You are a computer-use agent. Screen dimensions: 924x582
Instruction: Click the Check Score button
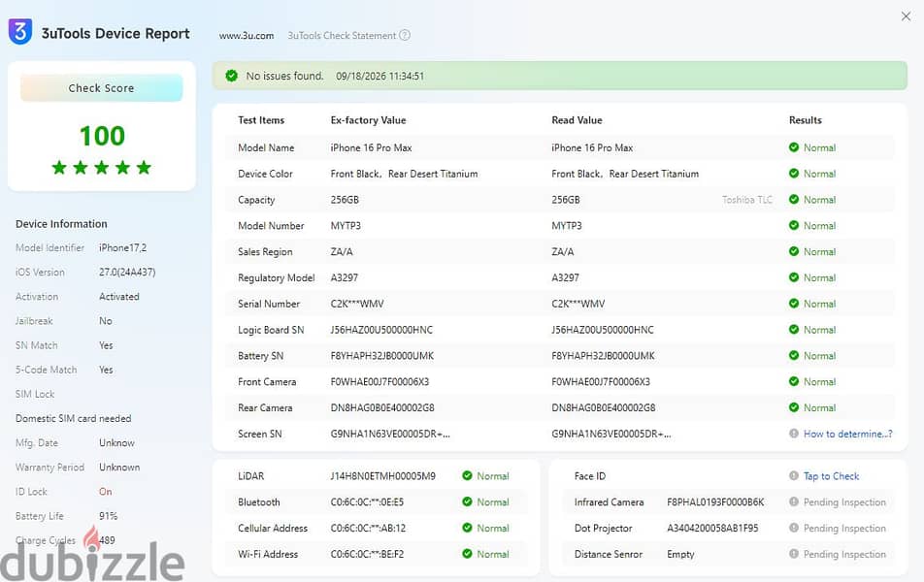[101, 87]
